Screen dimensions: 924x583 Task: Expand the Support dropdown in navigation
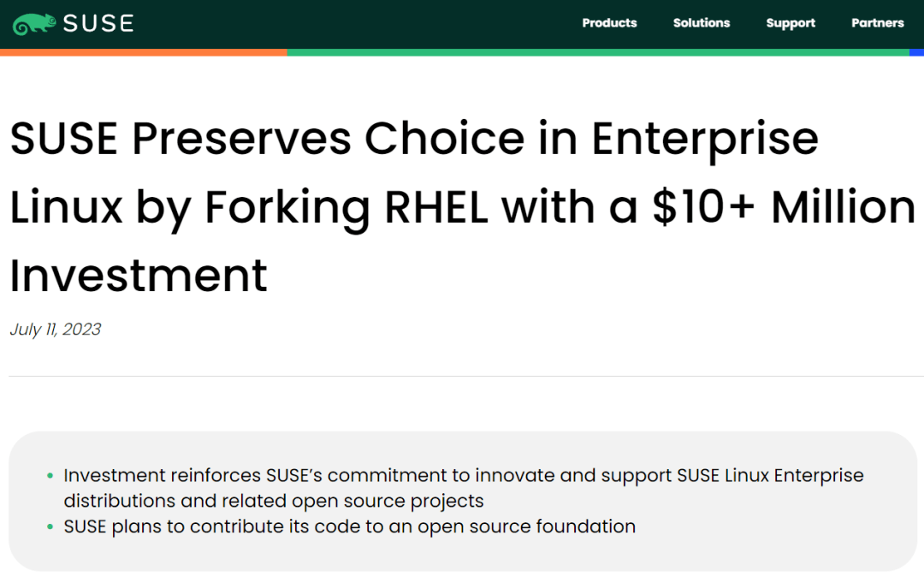coord(791,23)
